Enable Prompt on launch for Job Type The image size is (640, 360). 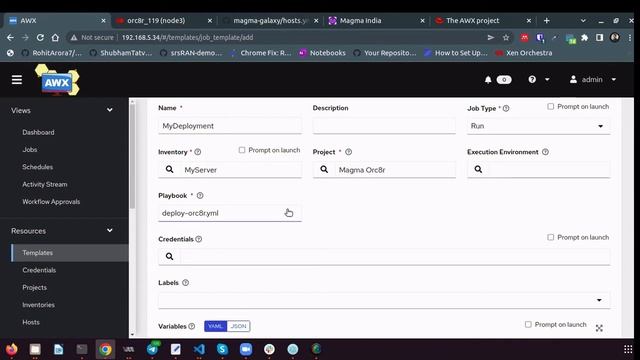(x=551, y=107)
